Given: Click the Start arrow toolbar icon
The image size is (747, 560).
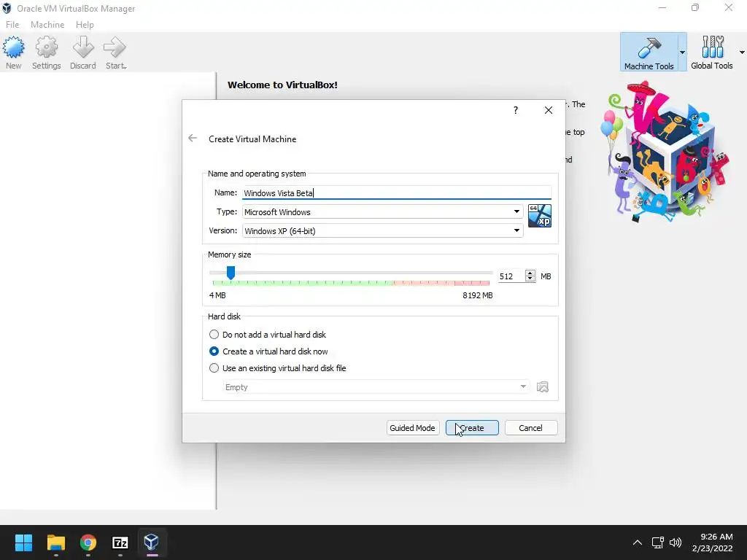Looking at the screenshot, I should pos(115,52).
